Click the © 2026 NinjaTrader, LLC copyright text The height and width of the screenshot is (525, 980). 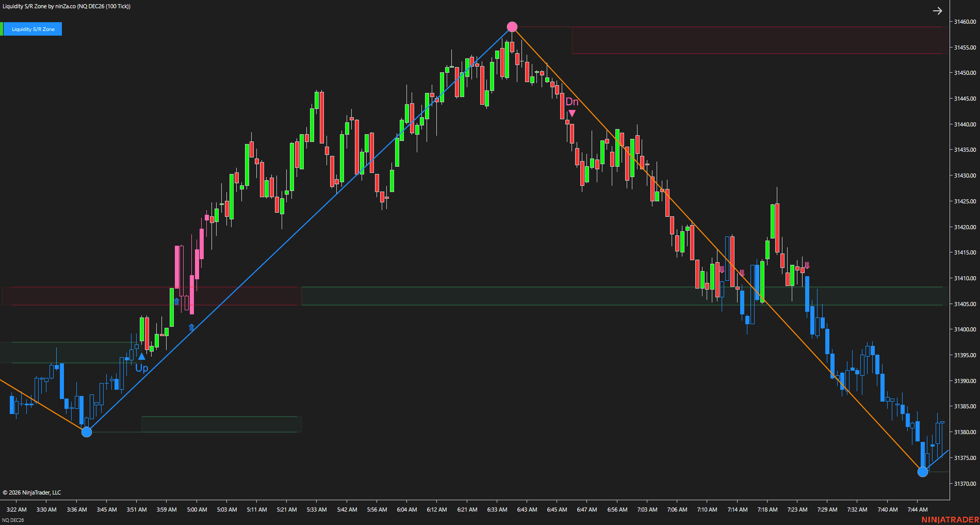32,492
